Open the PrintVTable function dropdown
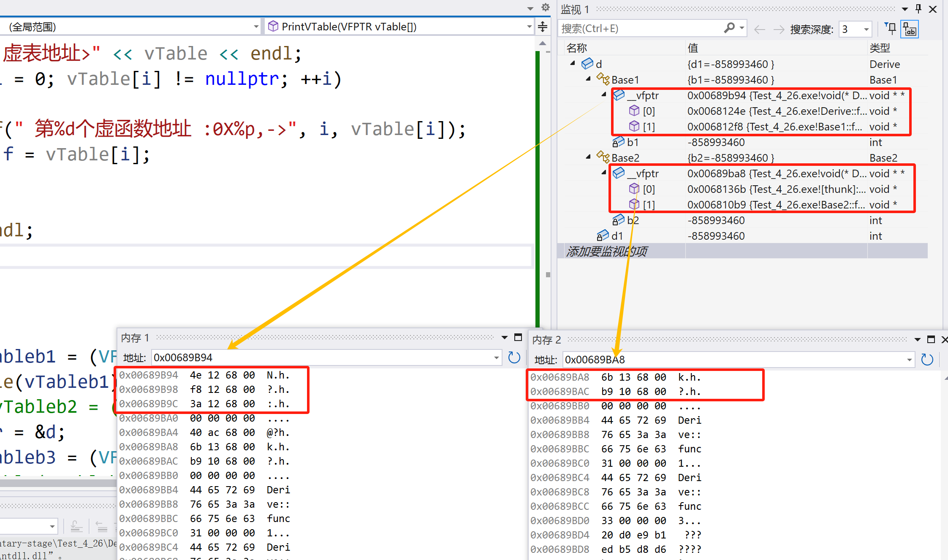The width and height of the screenshot is (948, 560). (x=399, y=27)
